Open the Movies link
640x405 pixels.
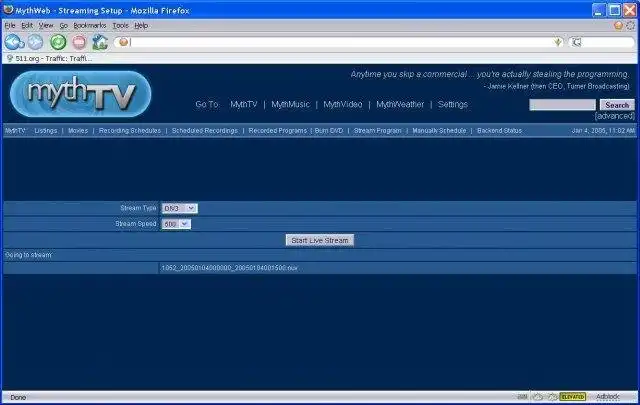tap(78, 131)
